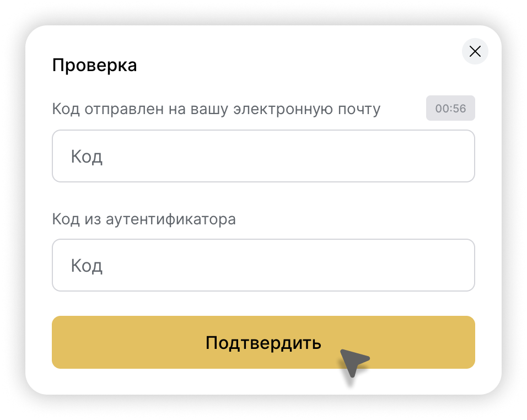Click the Код placeholder in the email field

click(87, 157)
